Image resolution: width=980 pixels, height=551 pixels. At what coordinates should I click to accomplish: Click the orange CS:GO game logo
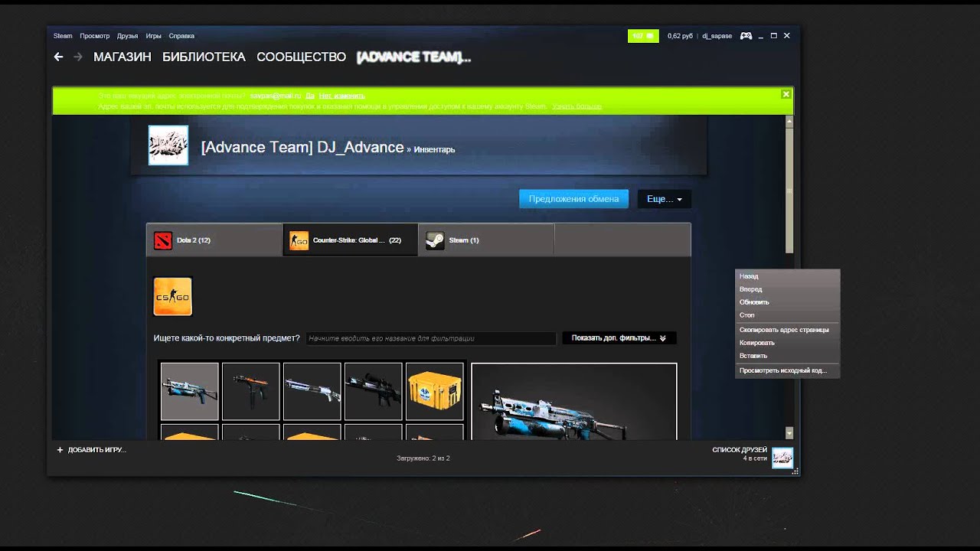click(x=172, y=296)
